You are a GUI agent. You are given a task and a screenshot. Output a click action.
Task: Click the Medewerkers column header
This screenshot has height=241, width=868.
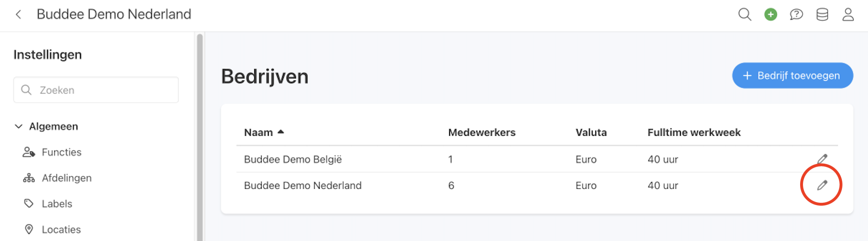[482, 132]
